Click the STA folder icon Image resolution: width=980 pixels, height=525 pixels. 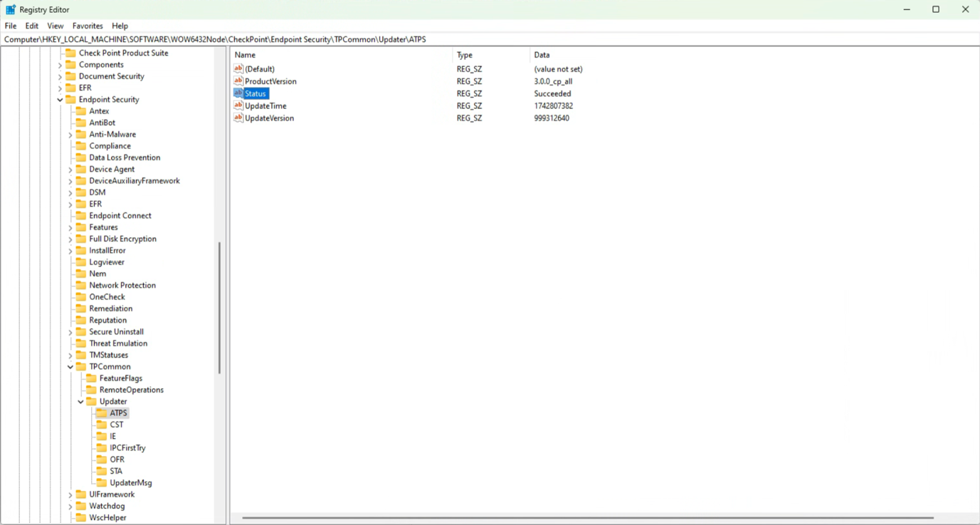pyautogui.click(x=102, y=471)
